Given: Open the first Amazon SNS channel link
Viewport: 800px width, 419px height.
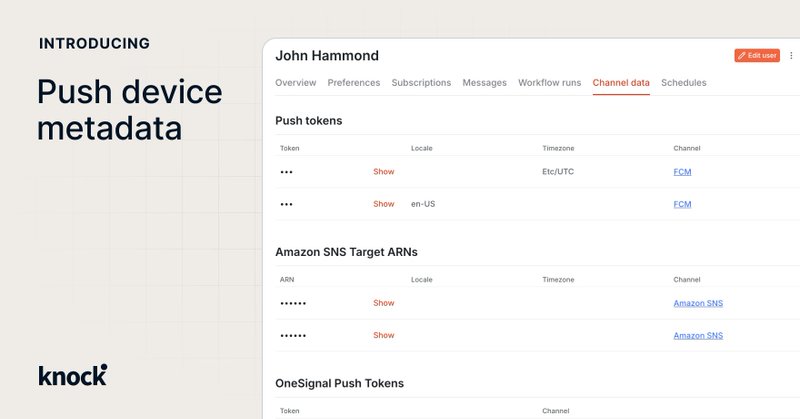Looking at the screenshot, I should [x=698, y=303].
